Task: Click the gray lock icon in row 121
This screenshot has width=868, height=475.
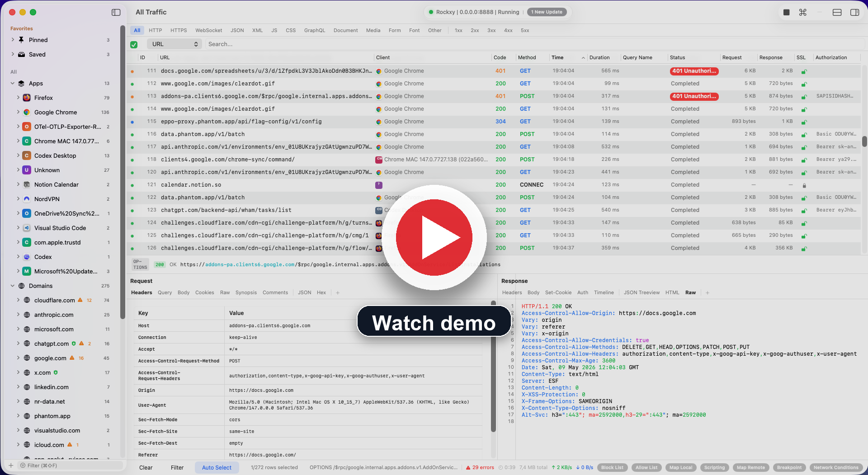Action: tap(804, 185)
